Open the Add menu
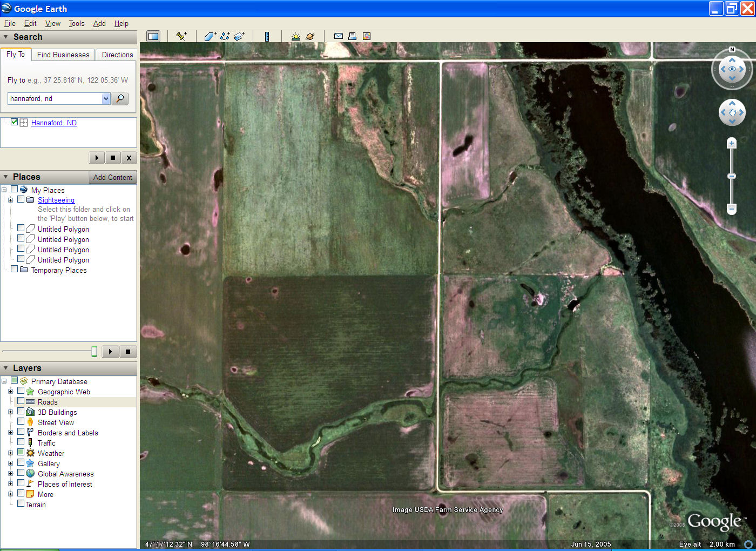The width and height of the screenshot is (756, 551). pyautogui.click(x=99, y=23)
